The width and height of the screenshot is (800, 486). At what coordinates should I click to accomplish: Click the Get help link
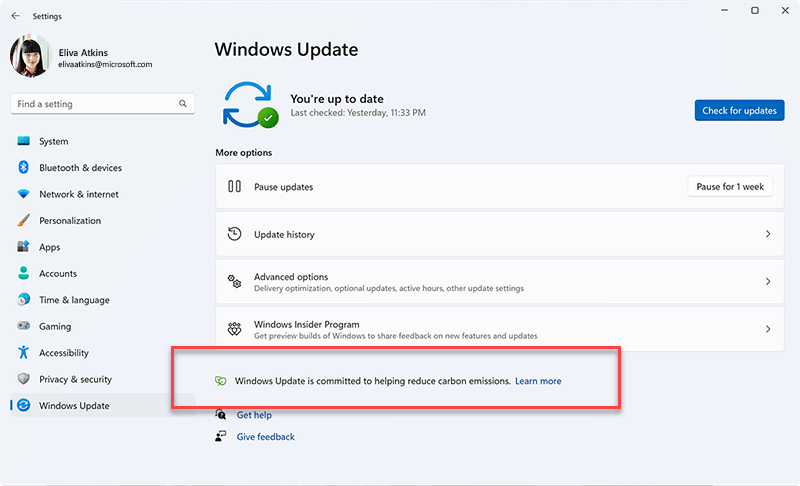click(254, 415)
